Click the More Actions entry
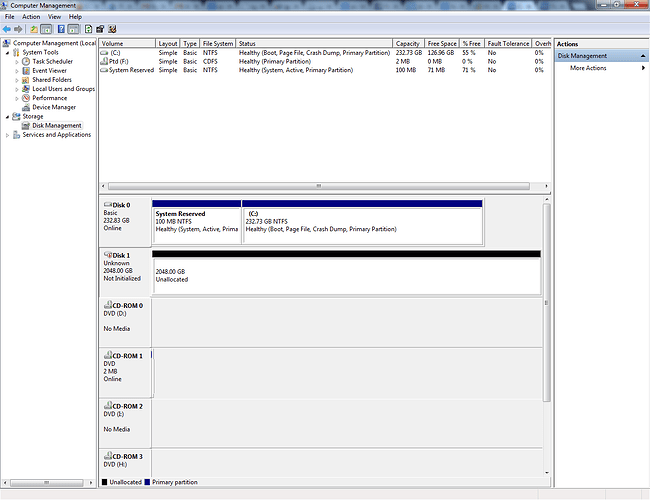This screenshot has height=500, width=650. 588,68
